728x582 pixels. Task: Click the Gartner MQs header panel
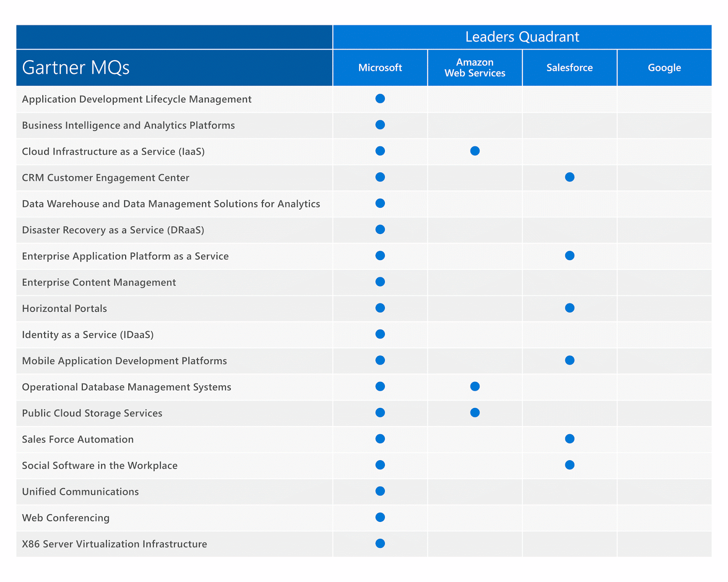click(174, 67)
